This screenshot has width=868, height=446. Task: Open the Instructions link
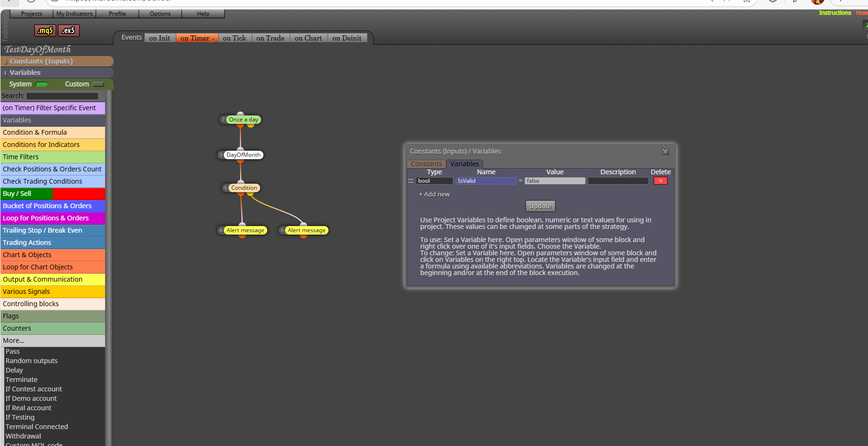(835, 13)
